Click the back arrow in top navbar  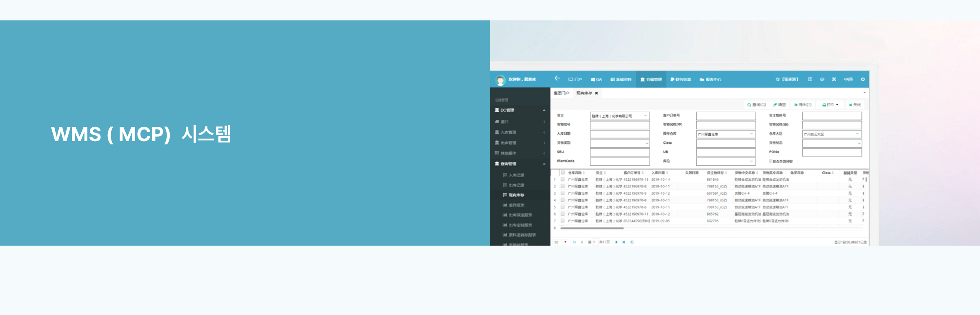click(x=557, y=78)
